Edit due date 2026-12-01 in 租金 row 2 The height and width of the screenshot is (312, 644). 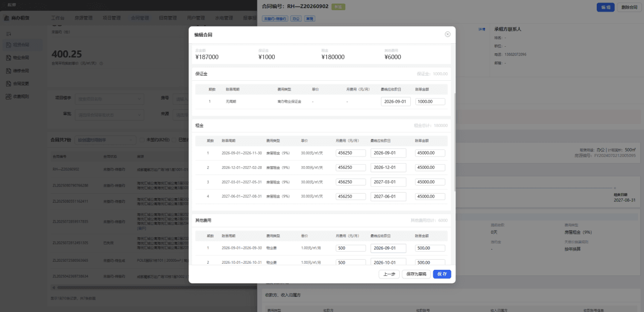pyautogui.click(x=389, y=167)
